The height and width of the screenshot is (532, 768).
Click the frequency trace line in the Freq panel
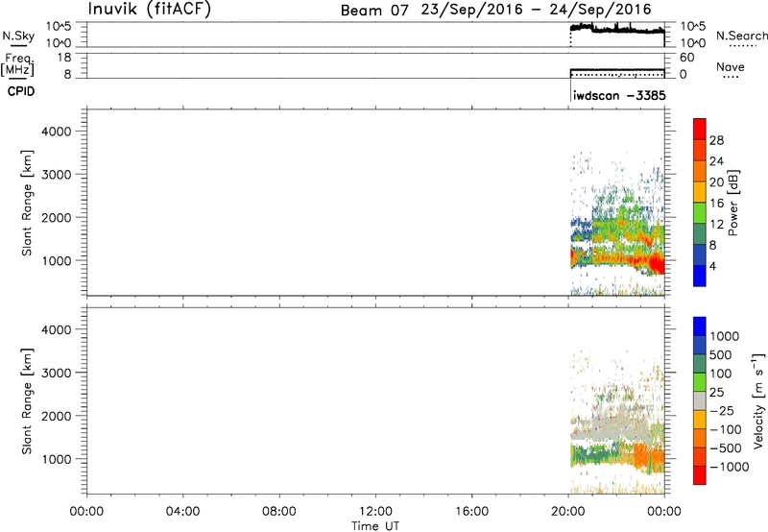point(617,70)
